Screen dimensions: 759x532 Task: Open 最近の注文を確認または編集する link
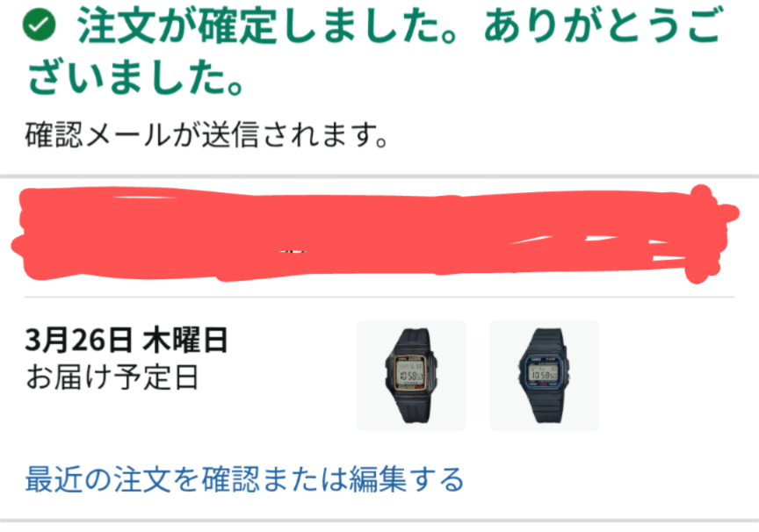click(244, 479)
